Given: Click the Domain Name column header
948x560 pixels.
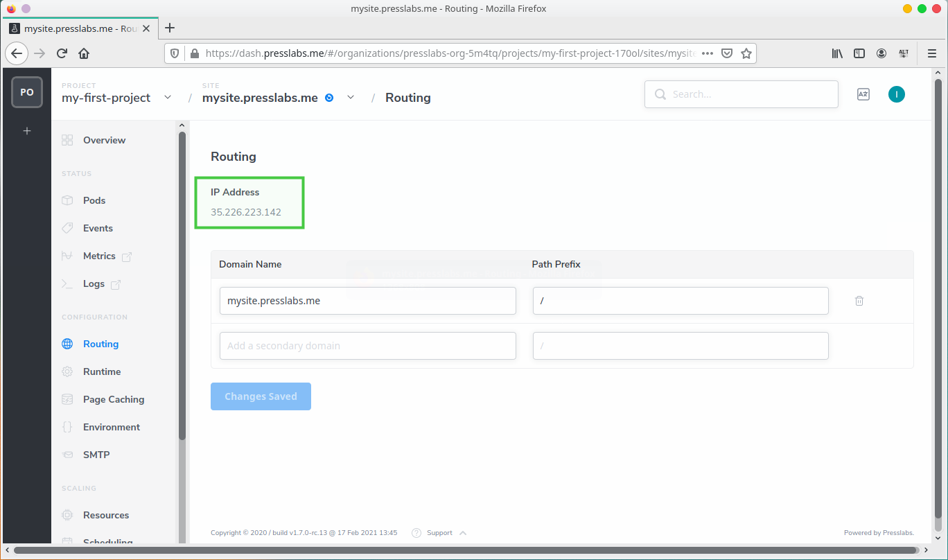Looking at the screenshot, I should [250, 264].
